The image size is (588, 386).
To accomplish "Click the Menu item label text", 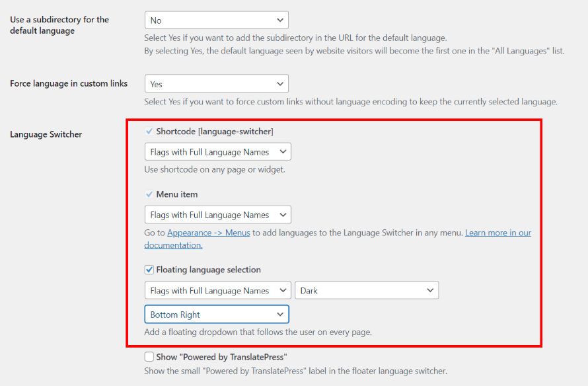I will 177,194.
